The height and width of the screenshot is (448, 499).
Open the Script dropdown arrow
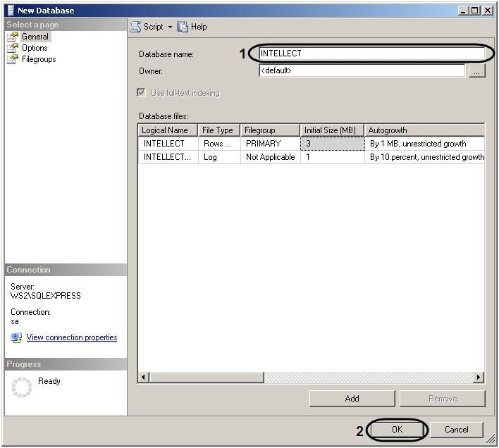170,27
